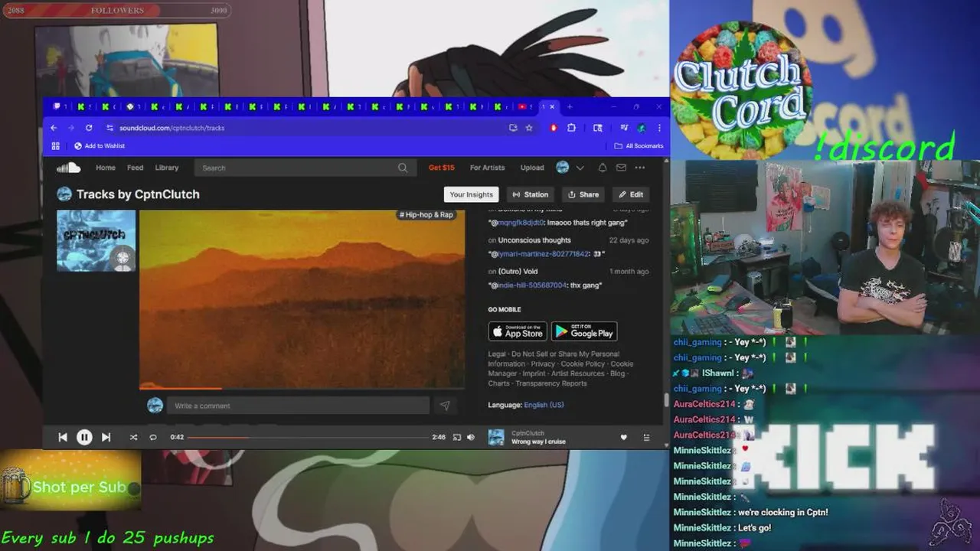The height and width of the screenshot is (551, 980).
Task: Toggle repeat in the player bar
Action: [153, 437]
